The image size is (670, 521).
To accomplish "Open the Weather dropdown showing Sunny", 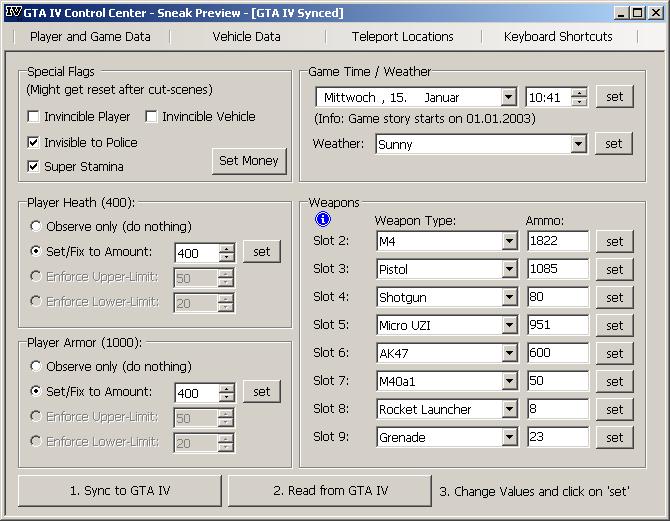I will tap(578, 144).
